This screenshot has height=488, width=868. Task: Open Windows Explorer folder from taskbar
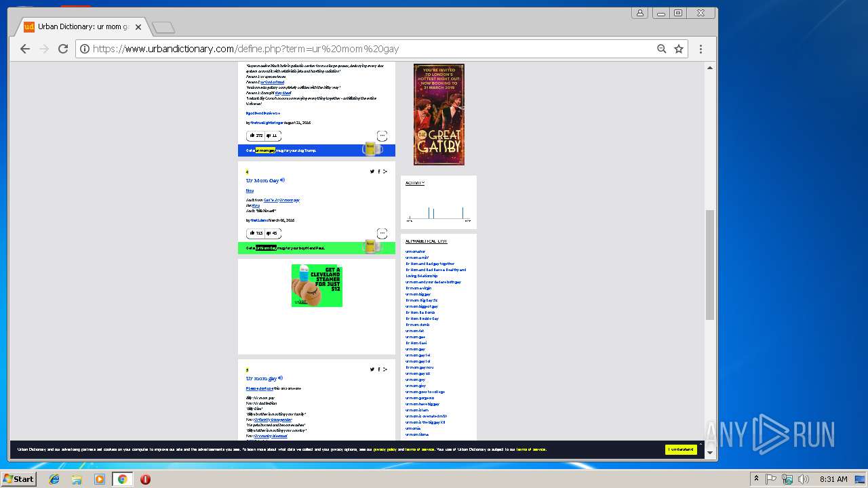(77, 479)
